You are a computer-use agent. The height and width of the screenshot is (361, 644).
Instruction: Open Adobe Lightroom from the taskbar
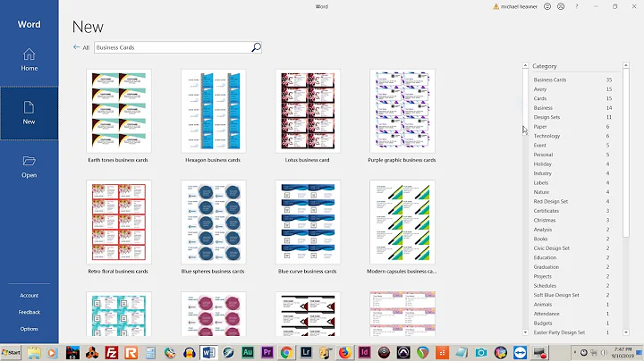click(306, 352)
